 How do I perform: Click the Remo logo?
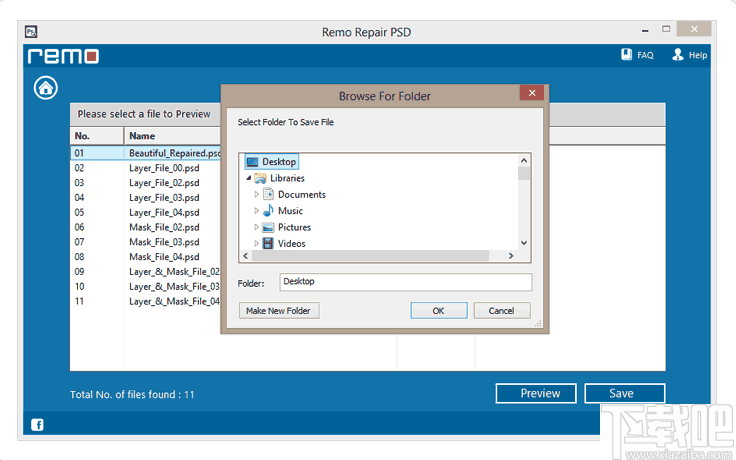[x=63, y=56]
